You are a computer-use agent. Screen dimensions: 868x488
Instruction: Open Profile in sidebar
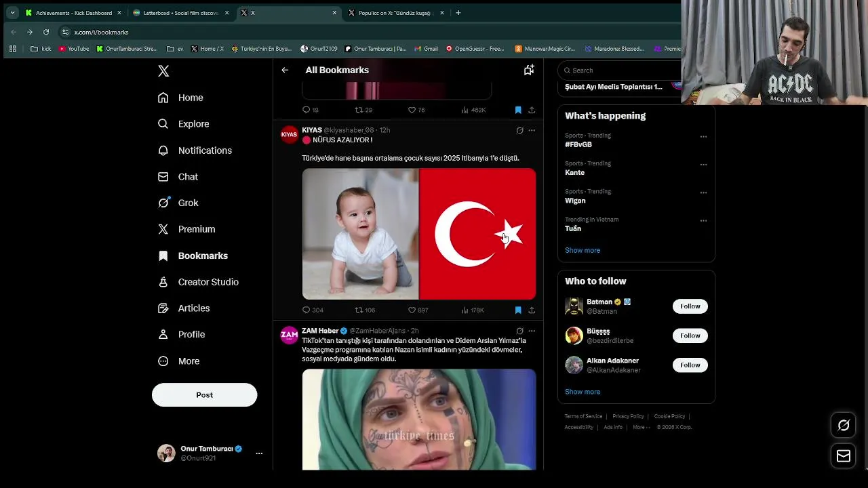[181, 334]
